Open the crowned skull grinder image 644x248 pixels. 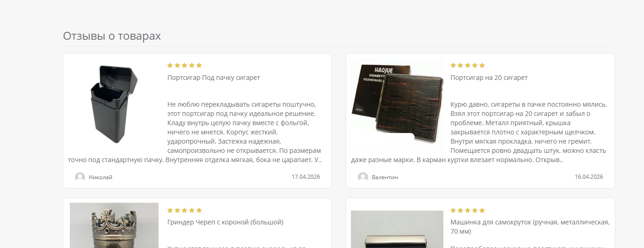(114, 225)
